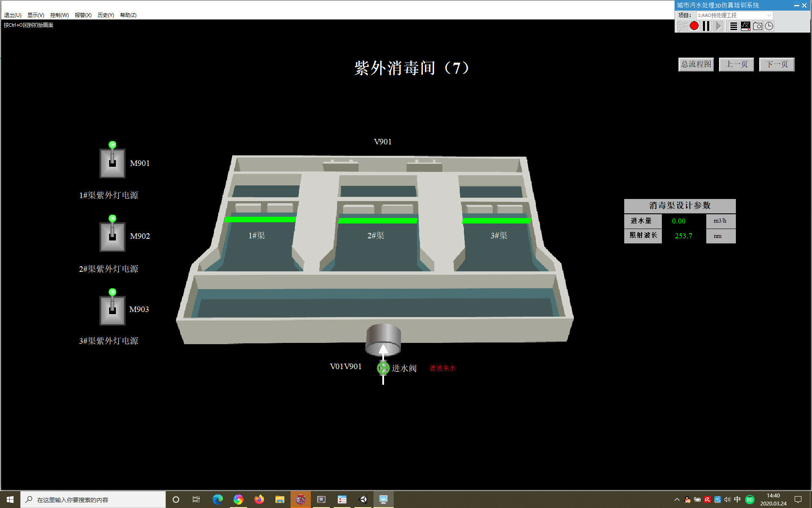This screenshot has height=508, width=812.
Task: Open the 控制(W) menu
Action: pyautogui.click(x=59, y=15)
